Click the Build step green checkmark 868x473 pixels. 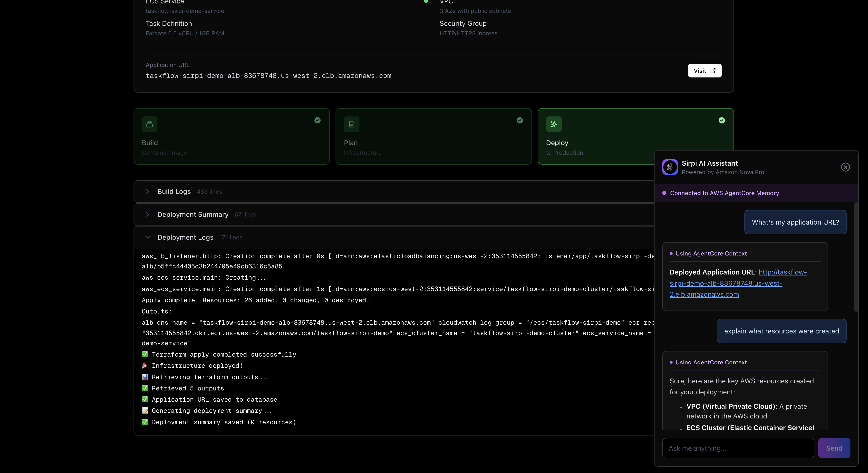point(318,120)
